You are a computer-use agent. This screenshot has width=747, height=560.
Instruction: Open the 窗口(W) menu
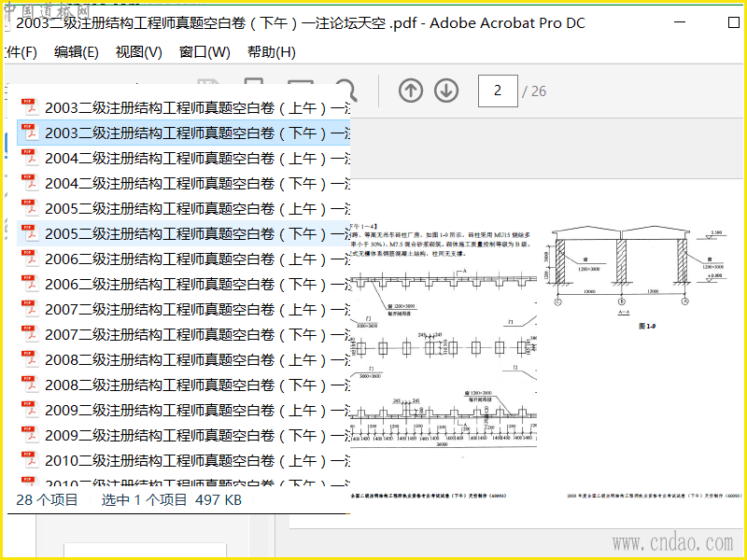[x=204, y=52]
